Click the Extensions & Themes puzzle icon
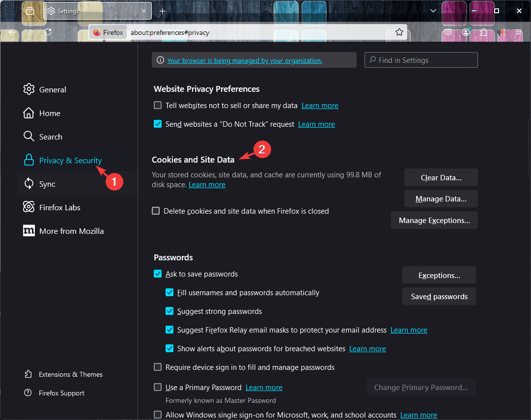This screenshot has height=420, width=531. [x=28, y=374]
